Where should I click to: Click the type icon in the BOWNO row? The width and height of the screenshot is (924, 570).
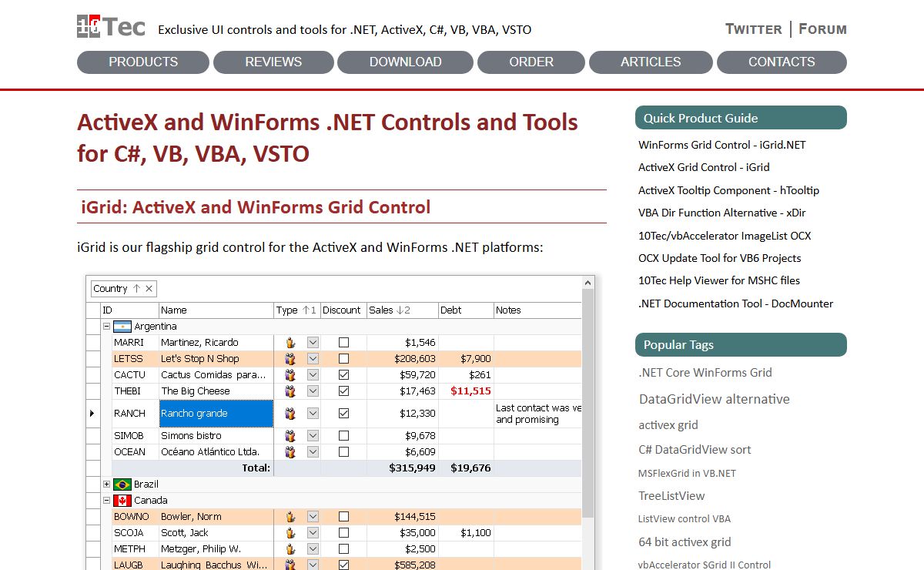[290, 517]
